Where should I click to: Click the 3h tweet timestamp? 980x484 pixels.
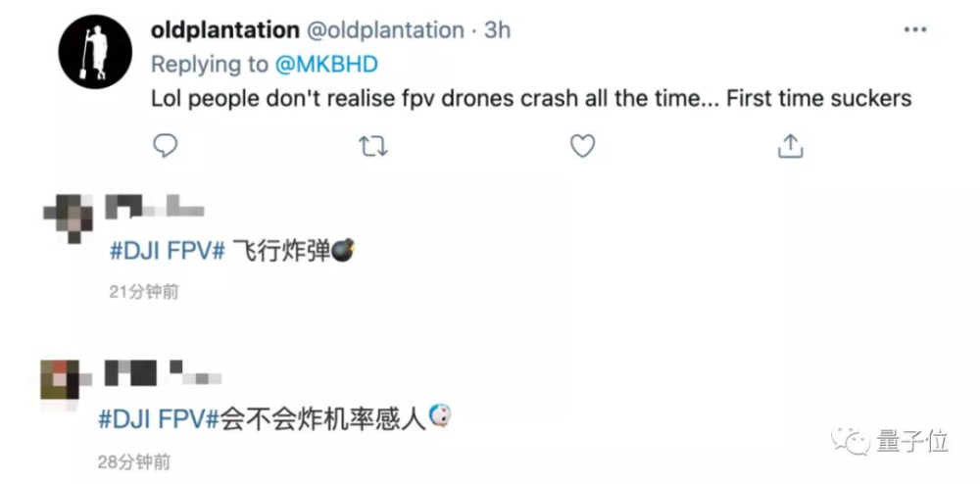tap(497, 30)
